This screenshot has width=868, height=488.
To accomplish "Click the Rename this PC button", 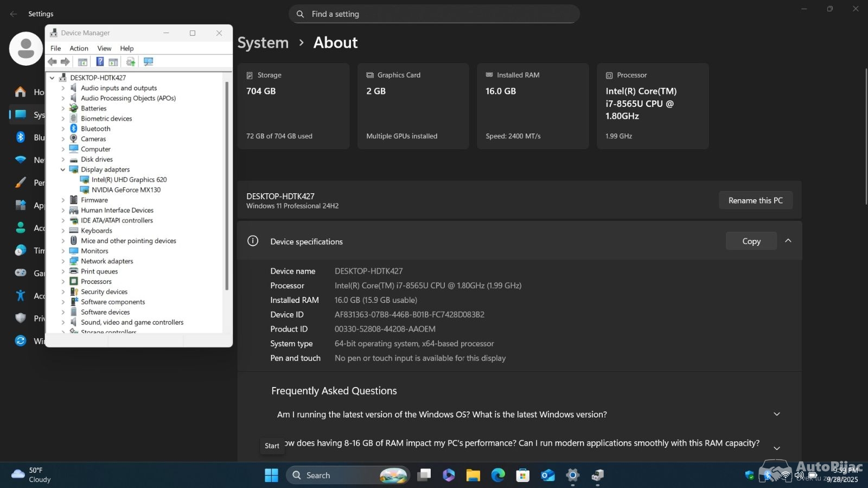I will (755, 200).
